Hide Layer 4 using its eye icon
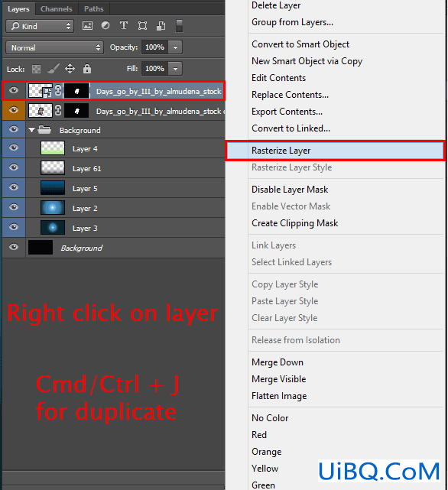Image resolution: width=448 pixels, height=490 pixels. [14, 148]
